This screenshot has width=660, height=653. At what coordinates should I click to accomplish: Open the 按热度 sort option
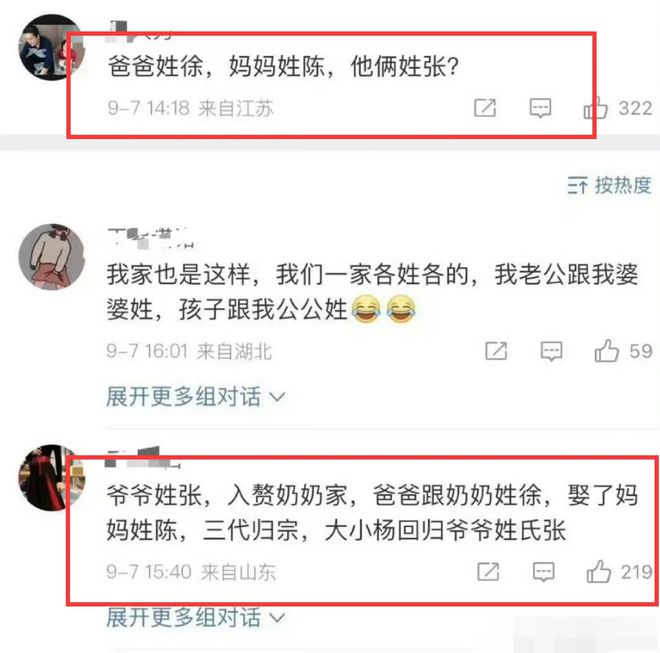pyautogui.click(x=609, y=185)
